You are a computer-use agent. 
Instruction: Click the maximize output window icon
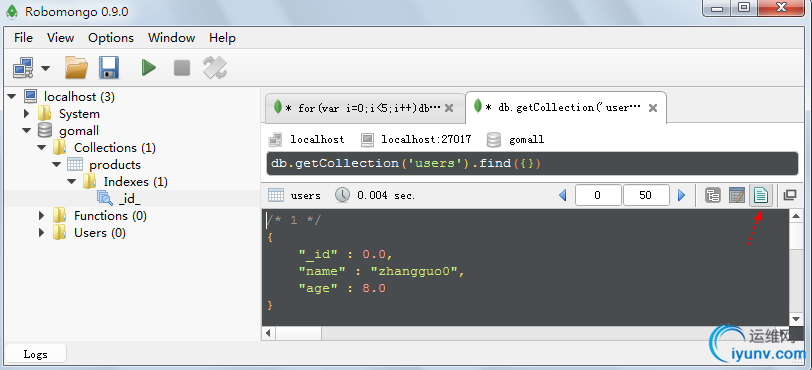[790, 195]
